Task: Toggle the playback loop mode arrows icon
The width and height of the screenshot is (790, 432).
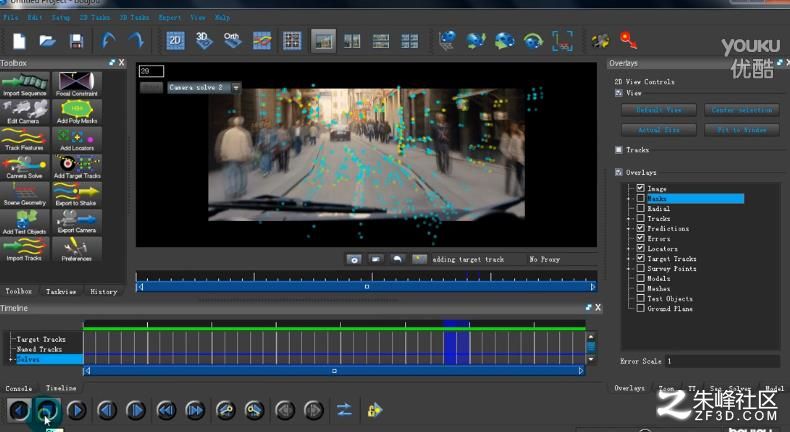Action: coord(345,410)
